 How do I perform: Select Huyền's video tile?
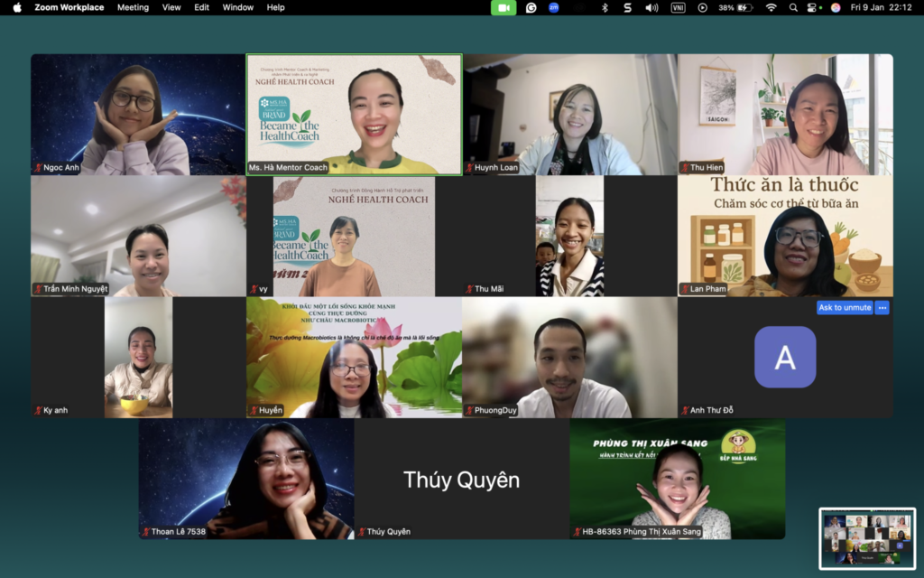pos(354,358)
